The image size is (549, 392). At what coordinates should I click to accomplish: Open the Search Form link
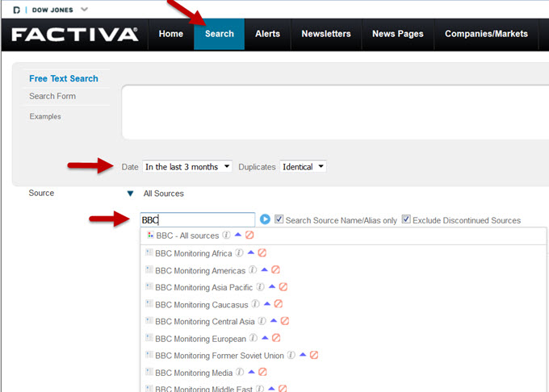52,96
